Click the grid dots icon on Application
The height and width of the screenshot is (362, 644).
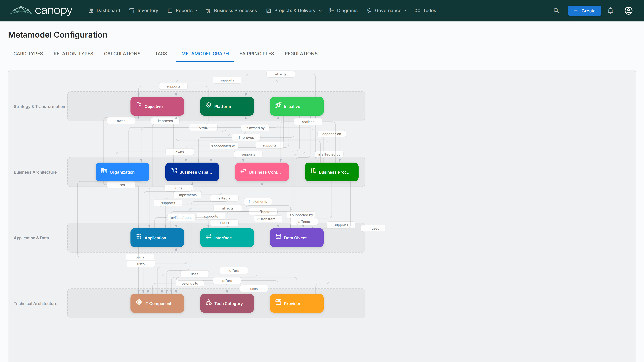pyautogui.click(x=139, y=236)
